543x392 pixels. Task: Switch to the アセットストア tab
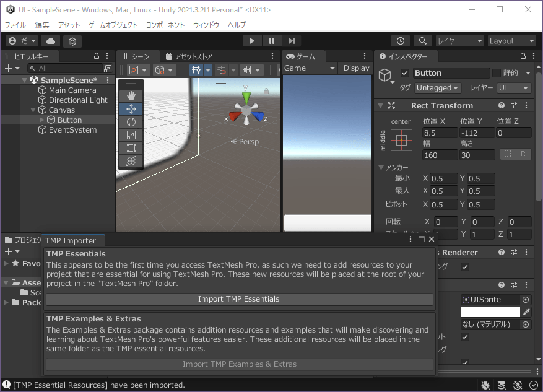coord(189,56)
